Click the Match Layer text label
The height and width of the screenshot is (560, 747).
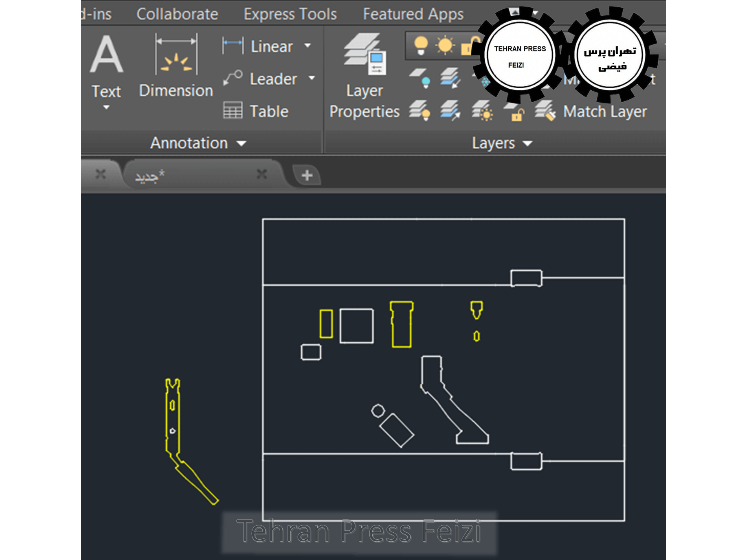click(x=605, y=111)
